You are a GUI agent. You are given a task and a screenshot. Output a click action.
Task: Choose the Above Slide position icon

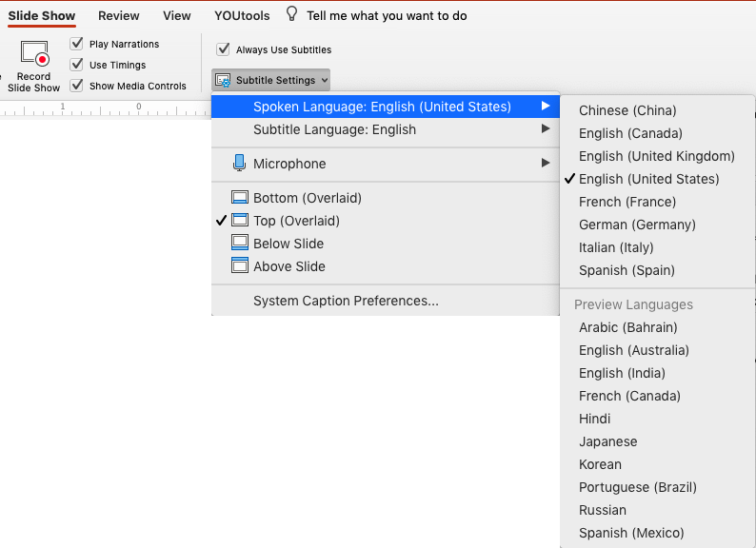[x=239, y=266]
